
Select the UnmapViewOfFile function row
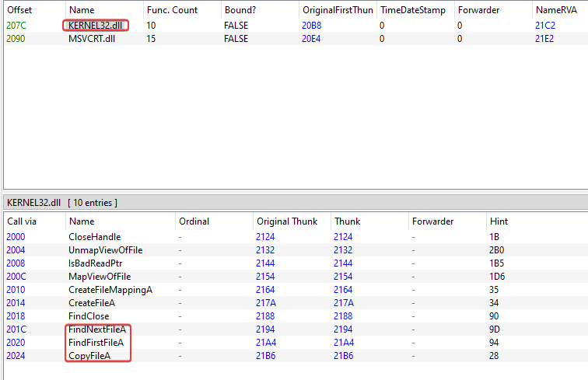tap(296, 250)
